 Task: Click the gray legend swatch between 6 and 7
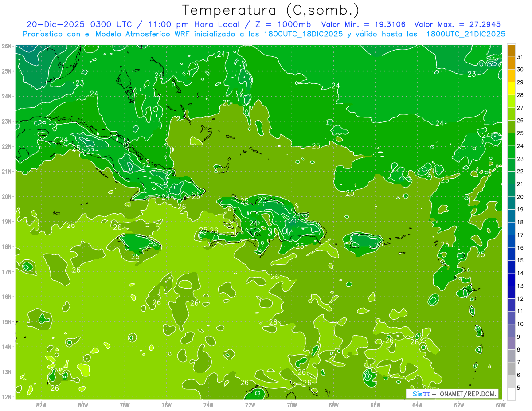coord(511,368)
